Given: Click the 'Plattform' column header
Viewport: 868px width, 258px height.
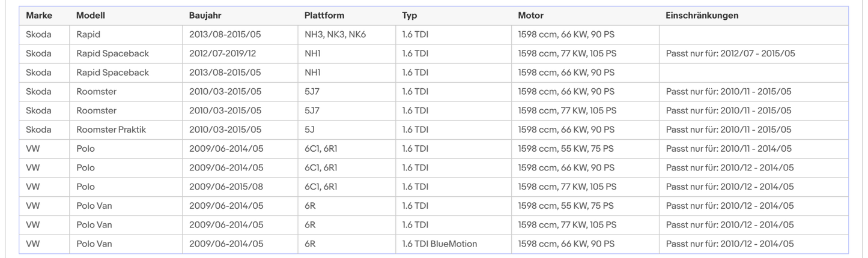Looking at the screenshot, I should 324,16.
